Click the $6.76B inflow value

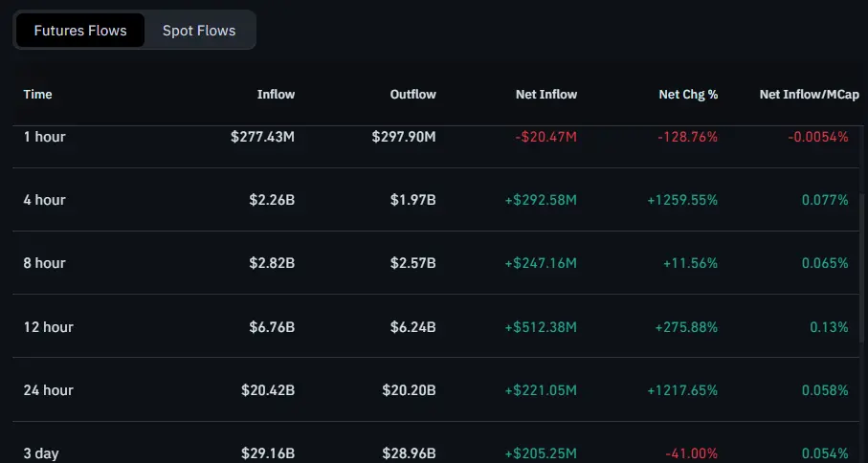pos(270,327)
